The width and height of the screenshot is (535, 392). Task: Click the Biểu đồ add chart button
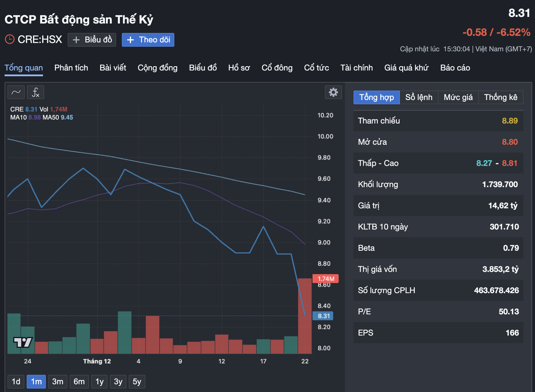coord(92,40)
